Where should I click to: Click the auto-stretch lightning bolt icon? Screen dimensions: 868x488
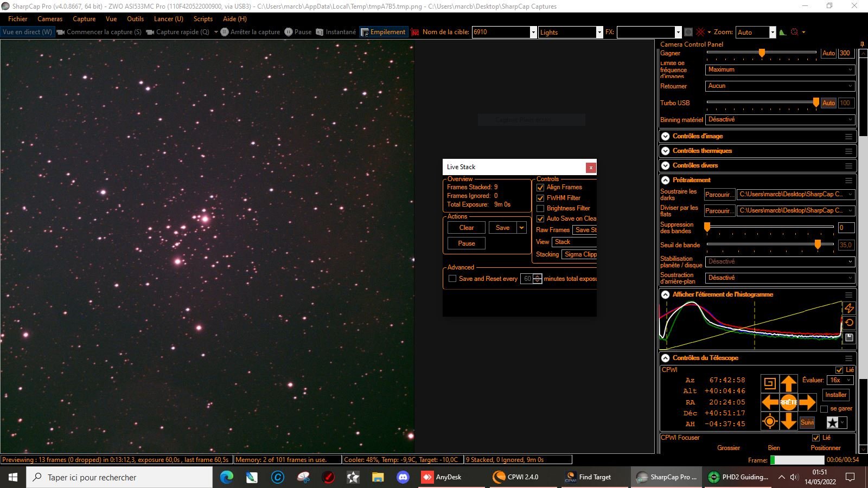pyautogui.click(x=849, y=308)
